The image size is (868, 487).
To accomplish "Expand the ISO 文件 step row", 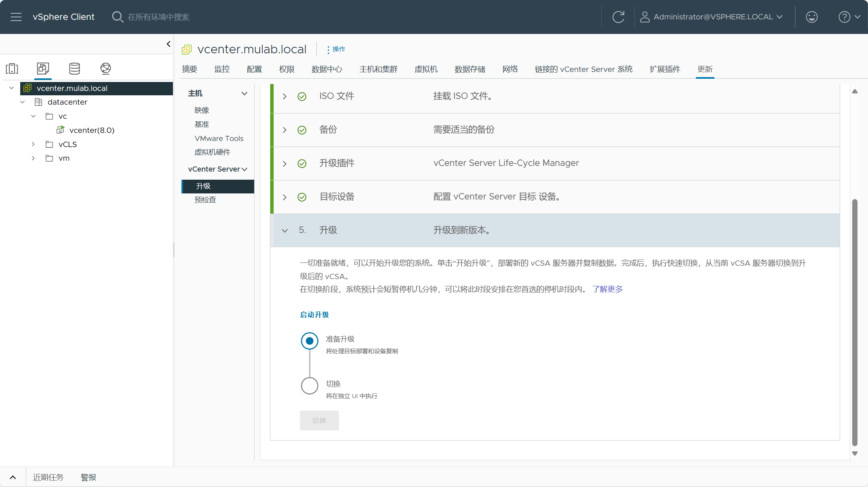I will (x=284, y=97).
